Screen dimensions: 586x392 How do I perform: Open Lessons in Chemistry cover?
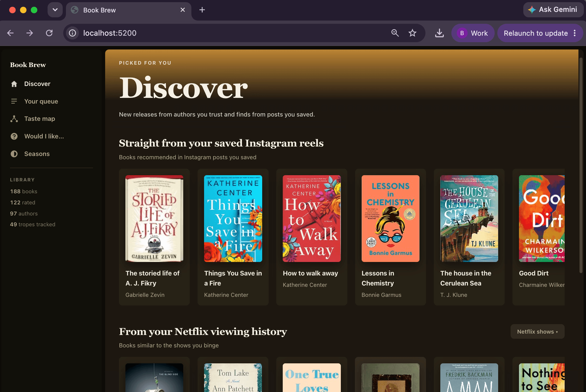391,218
